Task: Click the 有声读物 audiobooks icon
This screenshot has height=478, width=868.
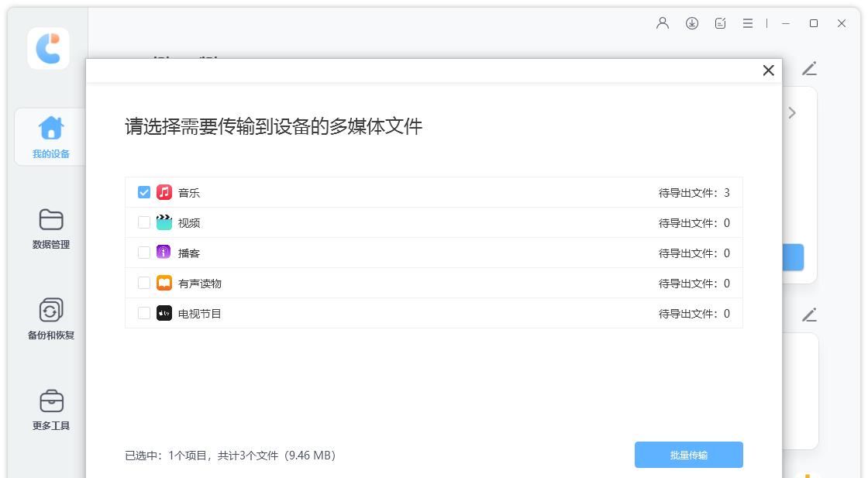Action: pyautogui.click(x=164, y=283)
